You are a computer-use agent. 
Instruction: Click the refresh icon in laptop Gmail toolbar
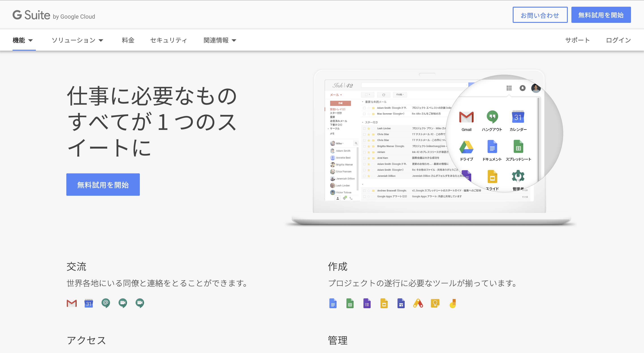point(383,95)
